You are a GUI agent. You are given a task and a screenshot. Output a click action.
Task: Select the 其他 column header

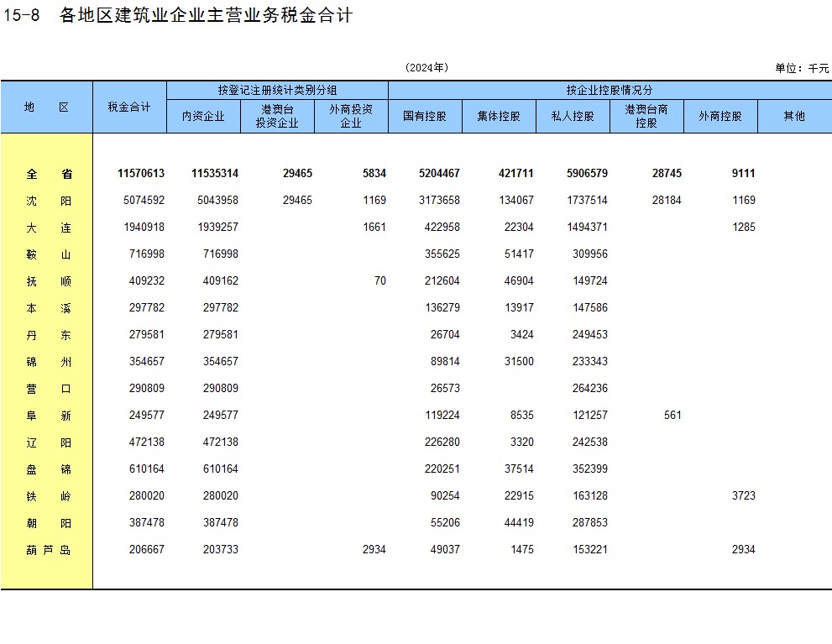pyautogui.click(x=794, y=116)
